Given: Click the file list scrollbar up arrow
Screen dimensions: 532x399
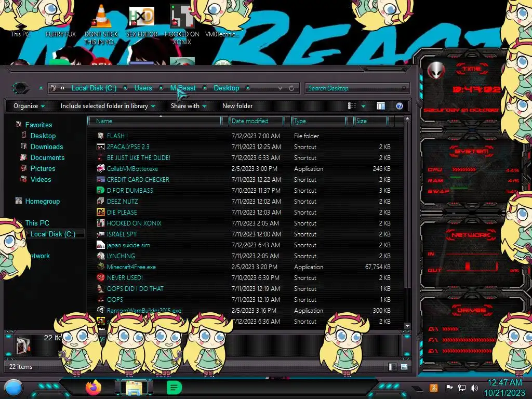Looking at the screenshot, I should point(407,119).
